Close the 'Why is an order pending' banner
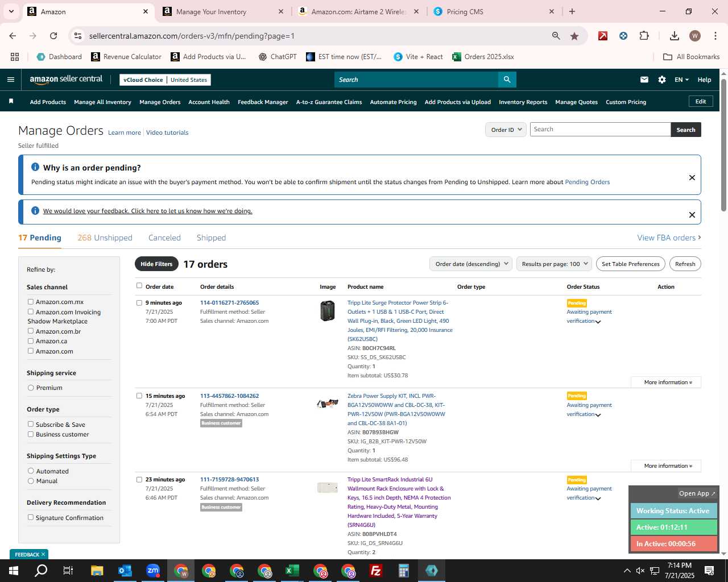This screenshot has width=728, height=582. pos(692,177)
